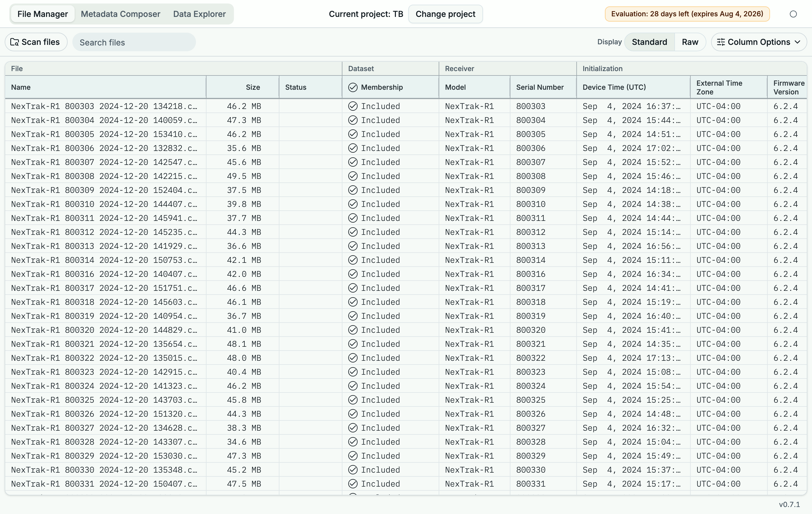Open the File Manager tab
This screenshot has width=812, height=514.
pyautogui.click(x=43, y=14)
